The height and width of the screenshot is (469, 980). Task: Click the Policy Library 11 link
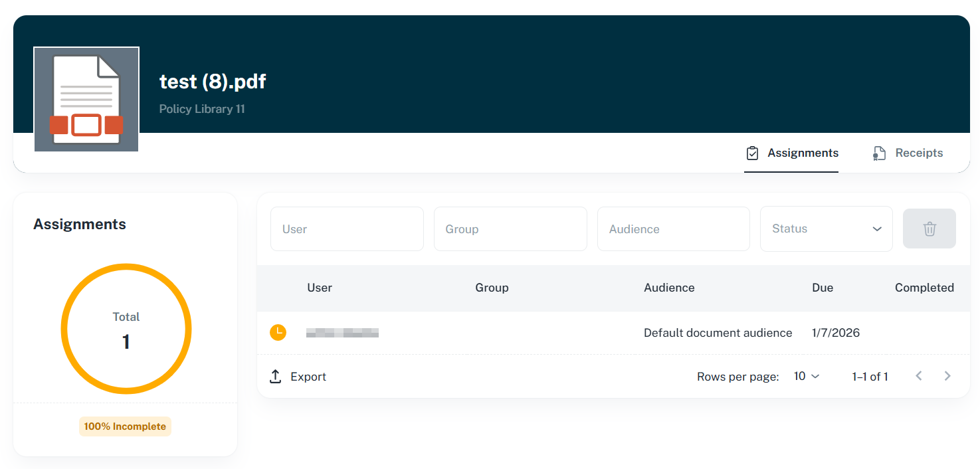(202, 109)
